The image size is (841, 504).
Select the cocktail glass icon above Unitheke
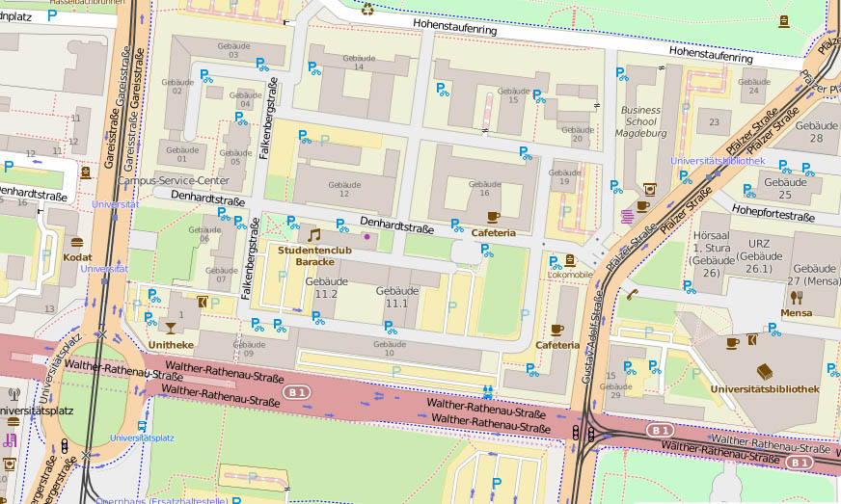pyautogui.click(x=171, y=328)
